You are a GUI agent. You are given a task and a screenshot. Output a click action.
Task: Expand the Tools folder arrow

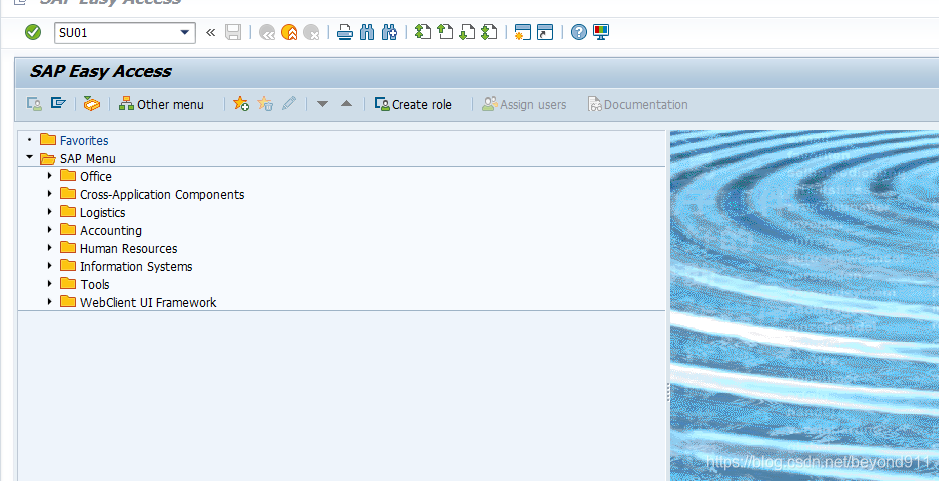pos(50,284)
